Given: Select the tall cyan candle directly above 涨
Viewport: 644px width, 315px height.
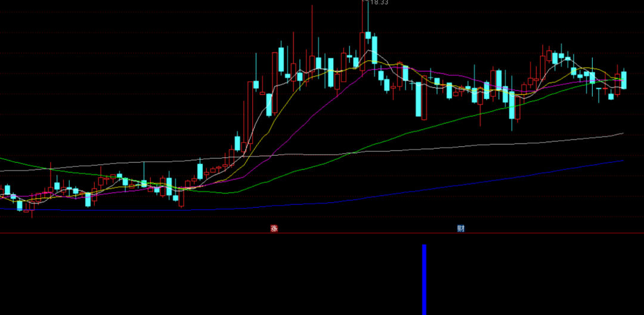Looking at the screenshot, I should pos(269,105).
